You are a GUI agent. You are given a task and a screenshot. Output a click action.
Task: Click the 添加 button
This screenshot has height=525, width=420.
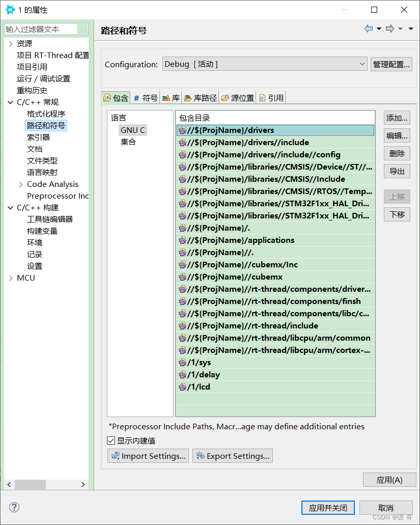(x=397, y=118)
